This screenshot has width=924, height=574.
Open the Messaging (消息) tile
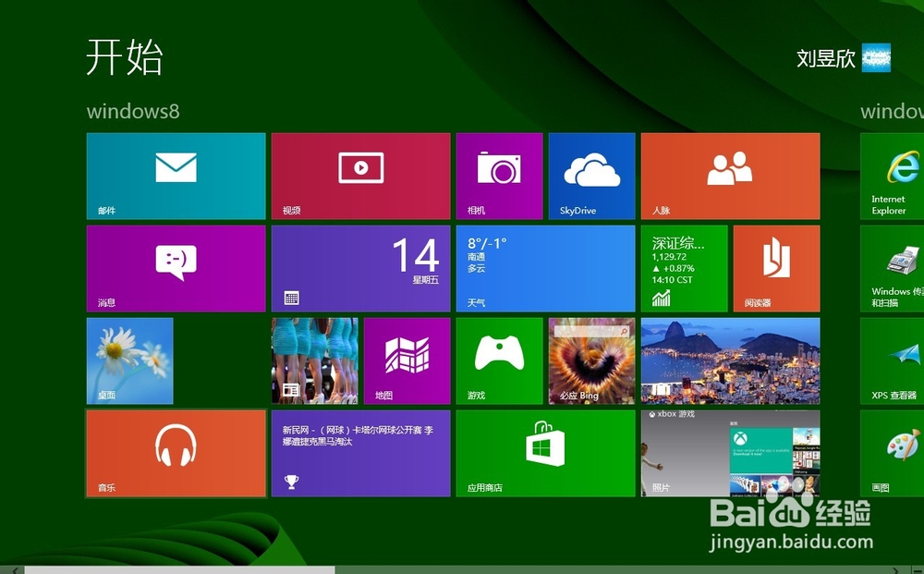(x=176, y=269)
